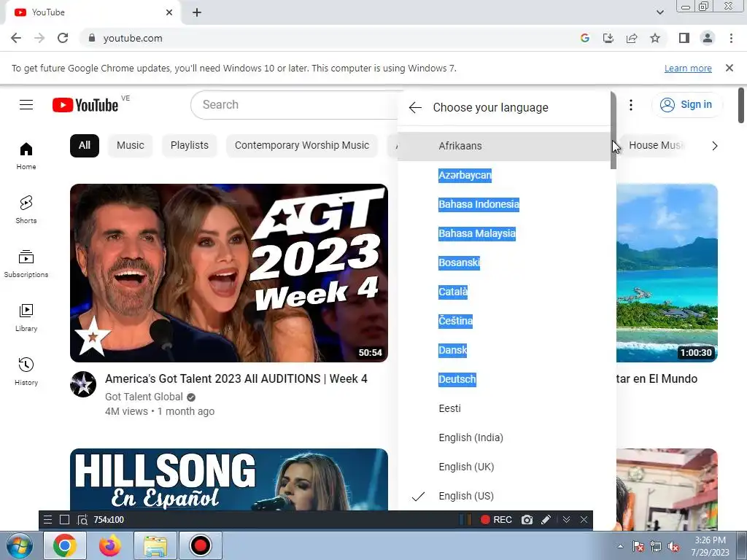Choose Deutsch language
This screenshot has width=747, height=560.
pyautogui.click(x=504, y=379)
